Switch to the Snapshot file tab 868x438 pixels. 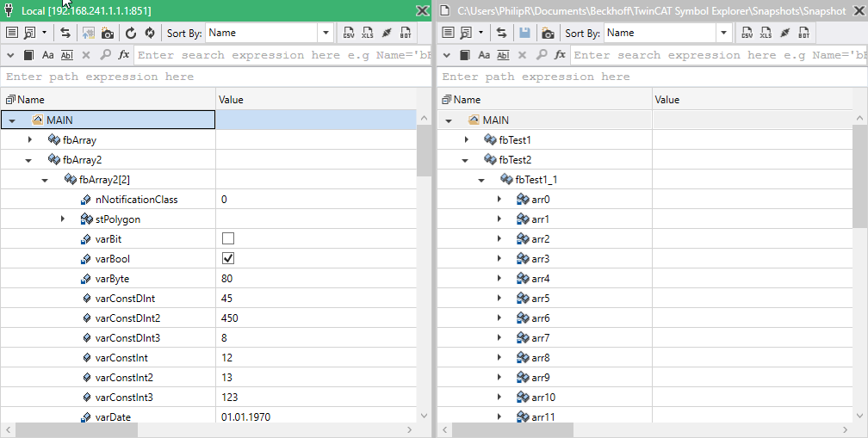pos(652,10)
